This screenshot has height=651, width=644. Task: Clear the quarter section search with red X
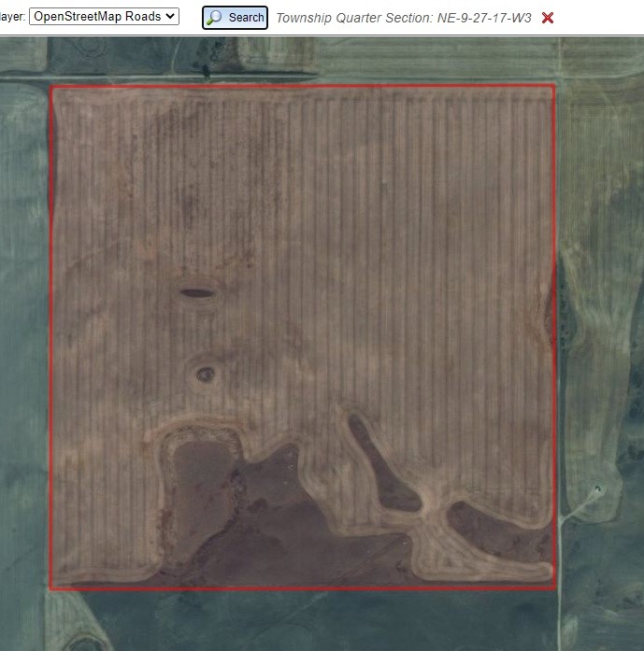(548, 18)
